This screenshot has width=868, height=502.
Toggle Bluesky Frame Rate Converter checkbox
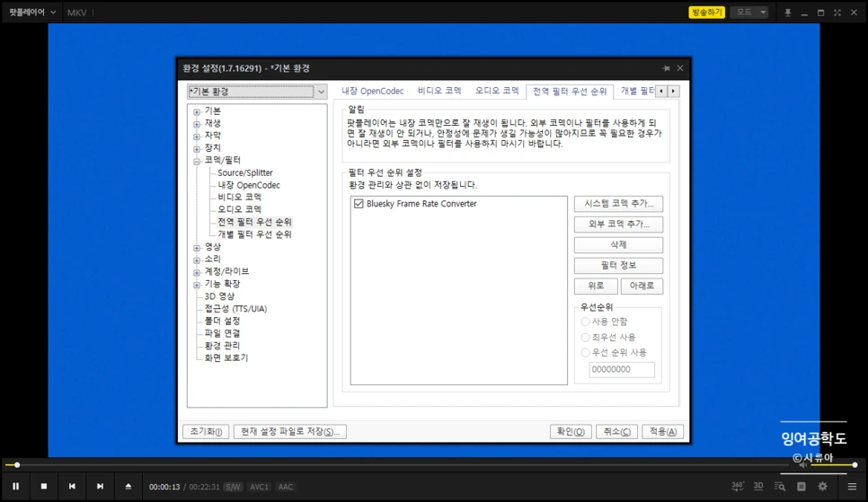tap(359, 204)
